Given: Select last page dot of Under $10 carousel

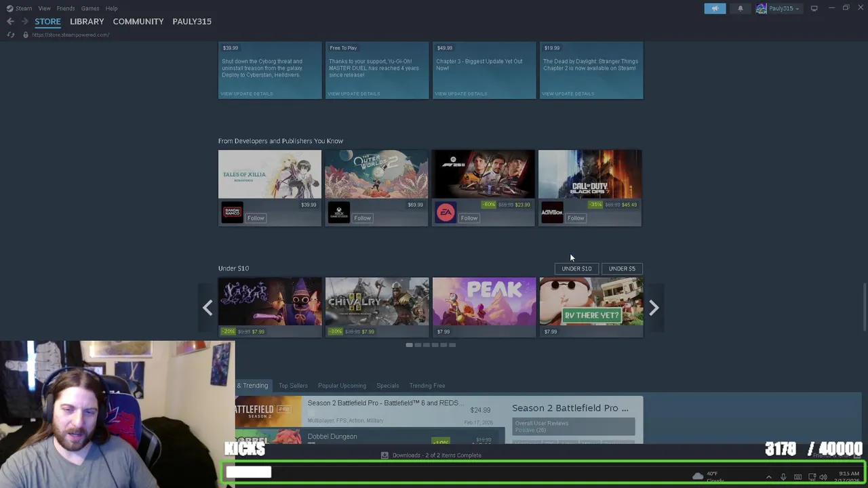Looking at the screenshot, I should coord(452,345).
